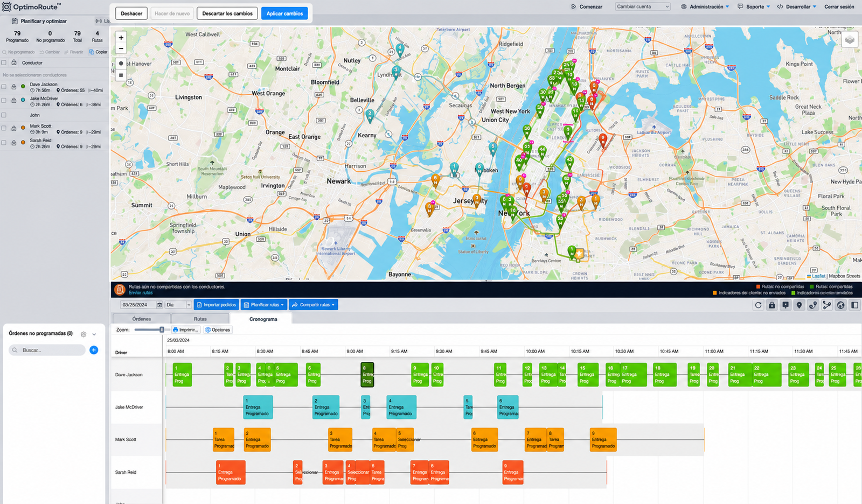This screenshot has width=862, height=504.
Task: Open Planificar y optimizar section
Action: tap(39, 21)
